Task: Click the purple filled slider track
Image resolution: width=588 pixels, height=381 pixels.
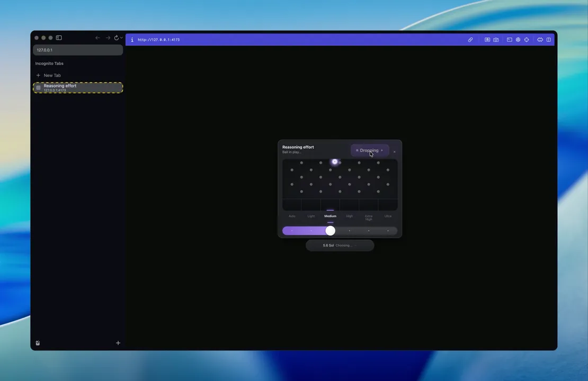Action: click(x=304, y=231)
